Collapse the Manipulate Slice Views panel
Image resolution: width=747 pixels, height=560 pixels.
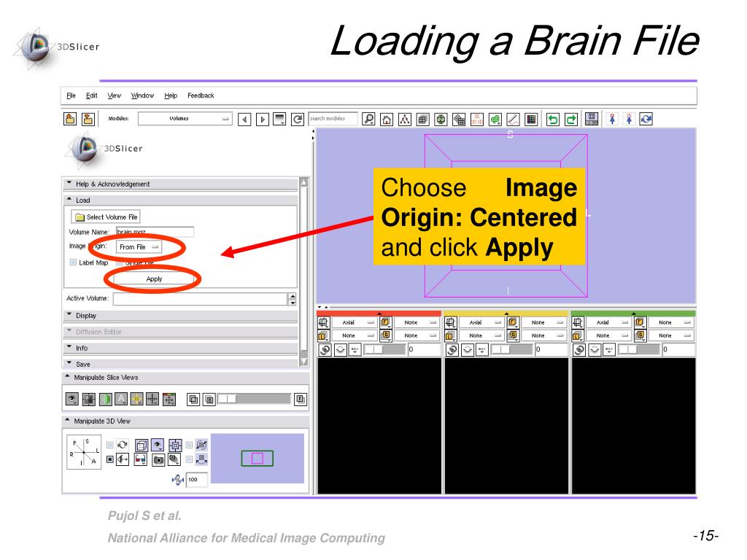(186, 377)
